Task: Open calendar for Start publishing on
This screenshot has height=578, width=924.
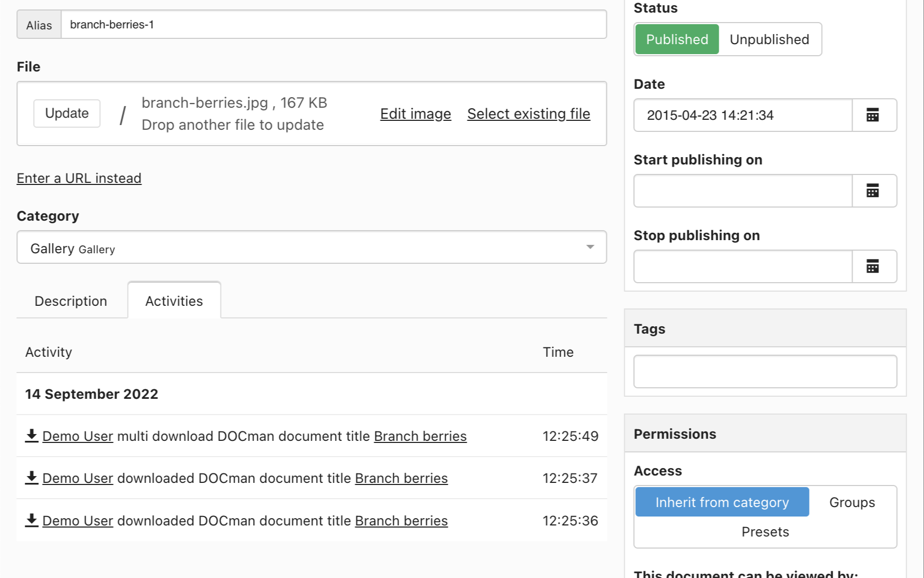Action: (873, 191)
